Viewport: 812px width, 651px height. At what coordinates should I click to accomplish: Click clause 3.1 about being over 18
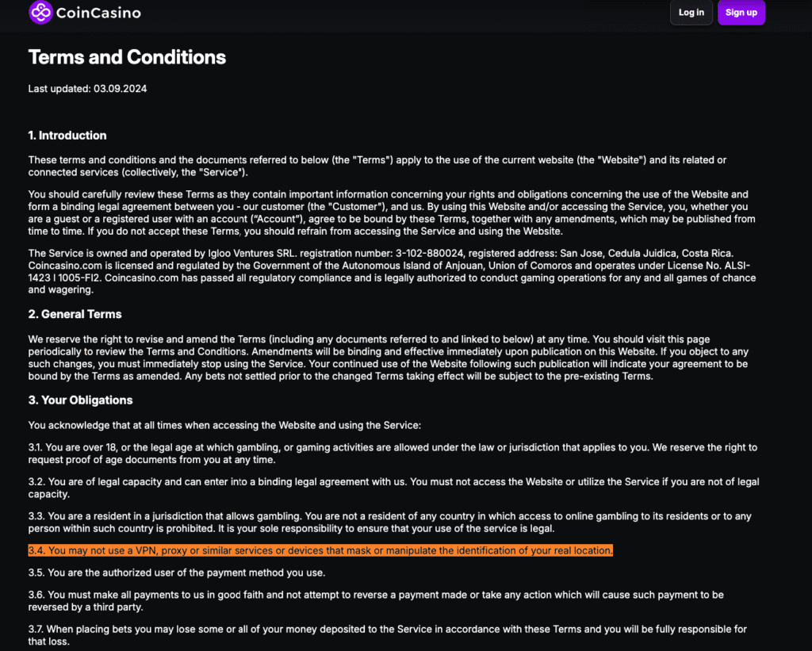[393, 454]
